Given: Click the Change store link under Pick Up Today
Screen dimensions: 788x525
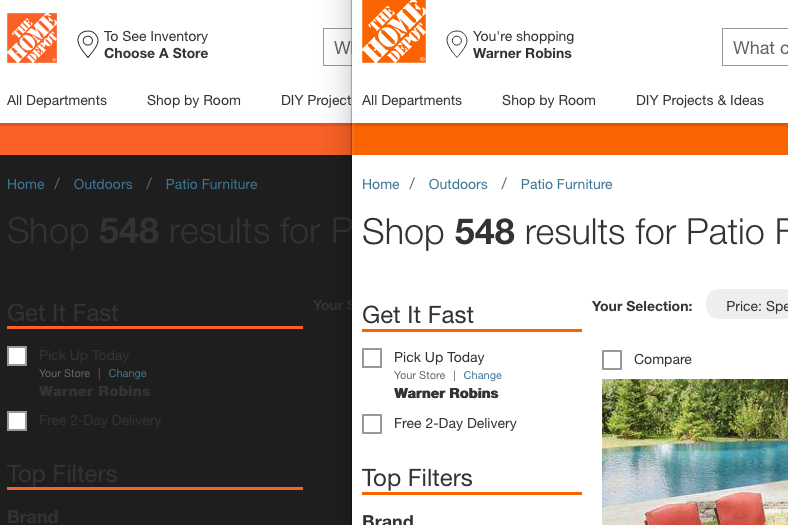Looking at the screenshot, I should [x=482, y=376].
